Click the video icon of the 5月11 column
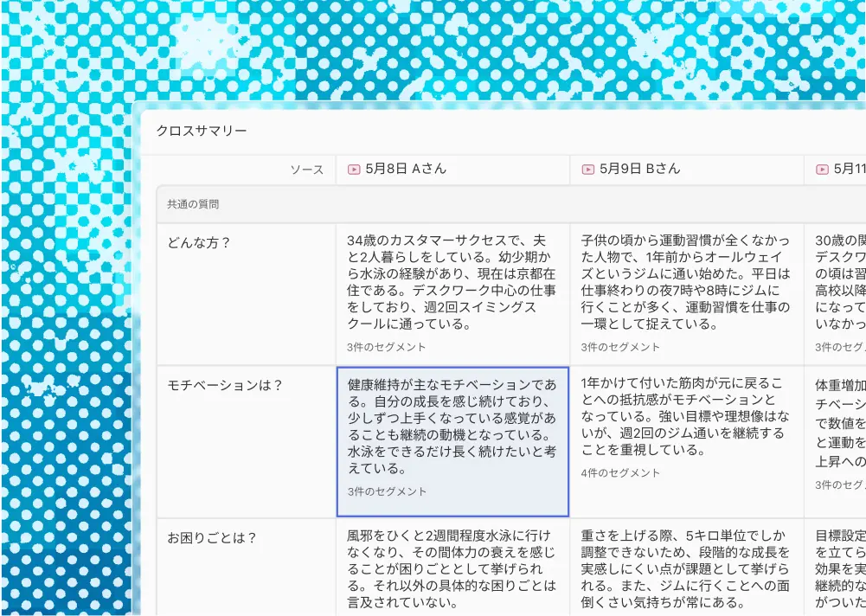Image resolution: width=866 pixels, height=616 pixels. coord(821,170)
